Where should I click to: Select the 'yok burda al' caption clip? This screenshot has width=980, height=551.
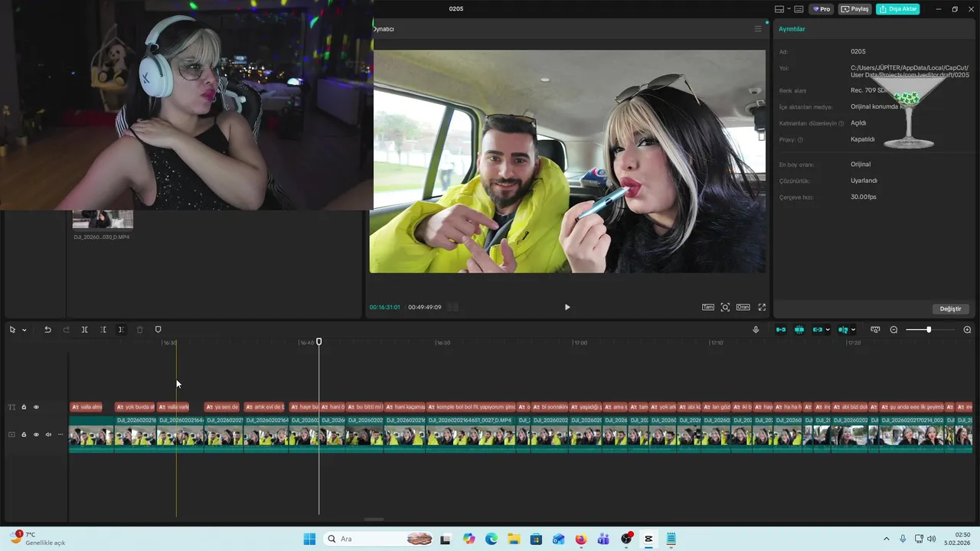pos(135,407)
